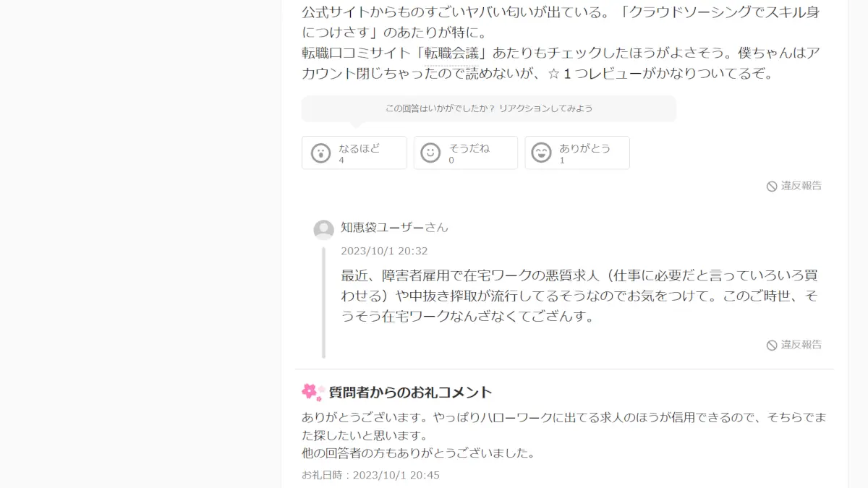
Task: Toggle the ありがとう reaction label
Action: tap(585, 148)
